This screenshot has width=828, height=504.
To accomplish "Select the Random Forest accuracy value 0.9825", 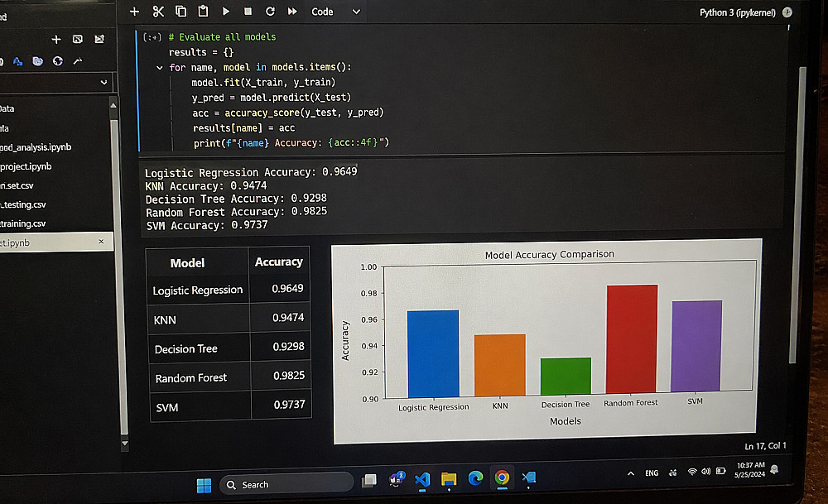I will (289, 375).
